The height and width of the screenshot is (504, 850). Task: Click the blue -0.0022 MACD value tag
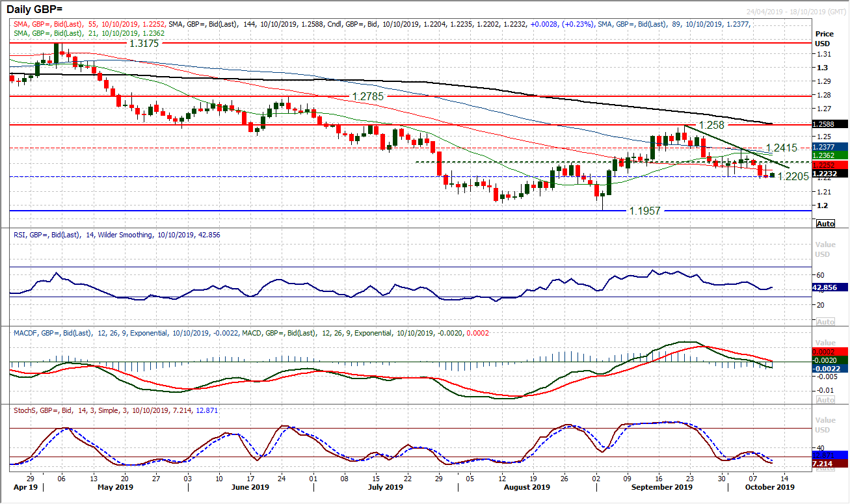(829, 368)
